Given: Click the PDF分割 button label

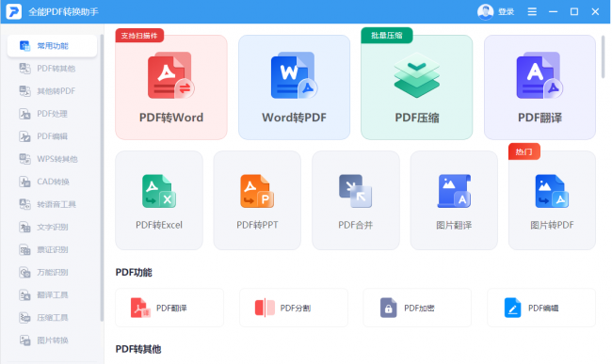Looking at the screenshot, I should [296, 308].
